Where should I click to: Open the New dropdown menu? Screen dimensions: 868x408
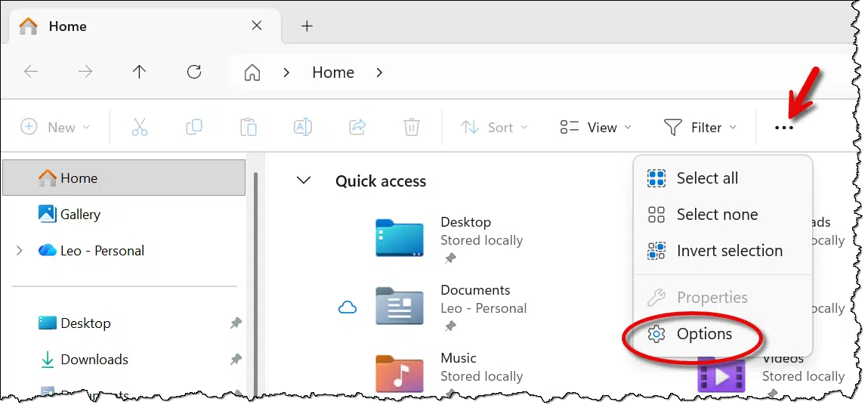click(55, 127)
